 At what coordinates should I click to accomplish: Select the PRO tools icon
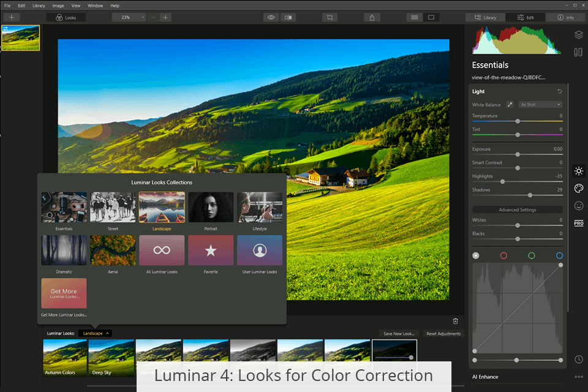tap(579, 223)
